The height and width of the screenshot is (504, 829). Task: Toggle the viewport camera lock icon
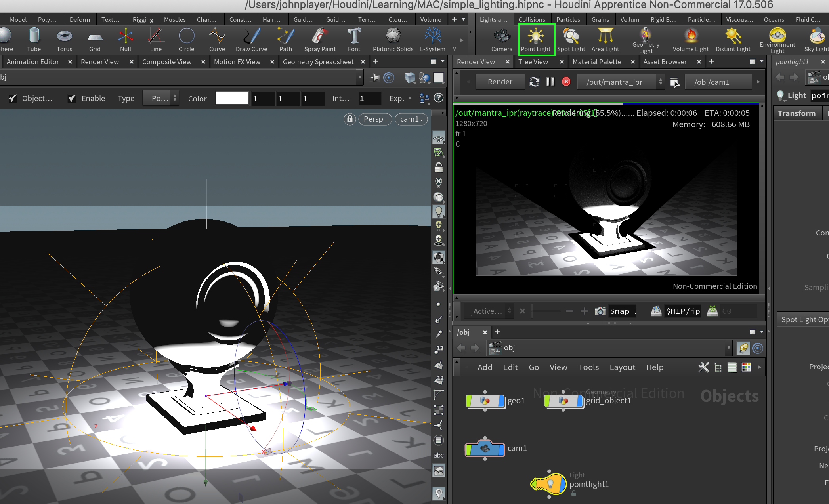[350, 119]
